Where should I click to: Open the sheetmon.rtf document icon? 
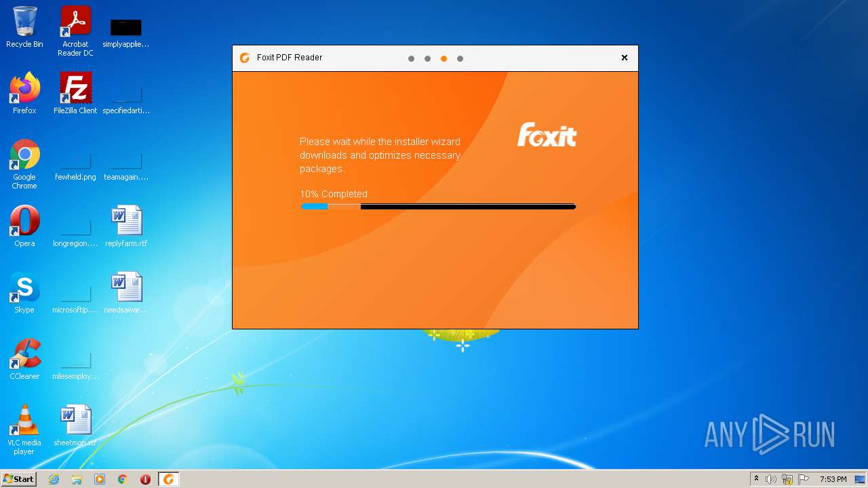click(75, 426)
